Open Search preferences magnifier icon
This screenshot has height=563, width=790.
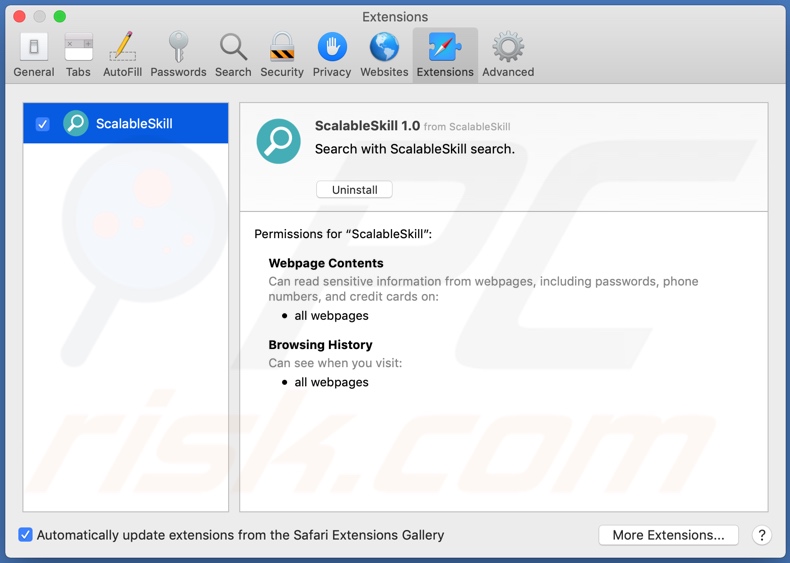[x=233, y=47]
